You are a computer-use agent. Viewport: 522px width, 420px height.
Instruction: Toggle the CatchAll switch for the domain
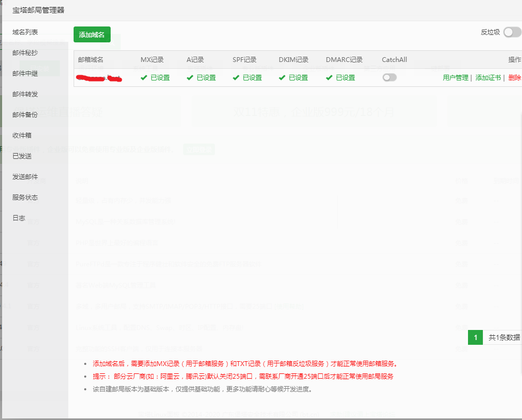(390, 78)
